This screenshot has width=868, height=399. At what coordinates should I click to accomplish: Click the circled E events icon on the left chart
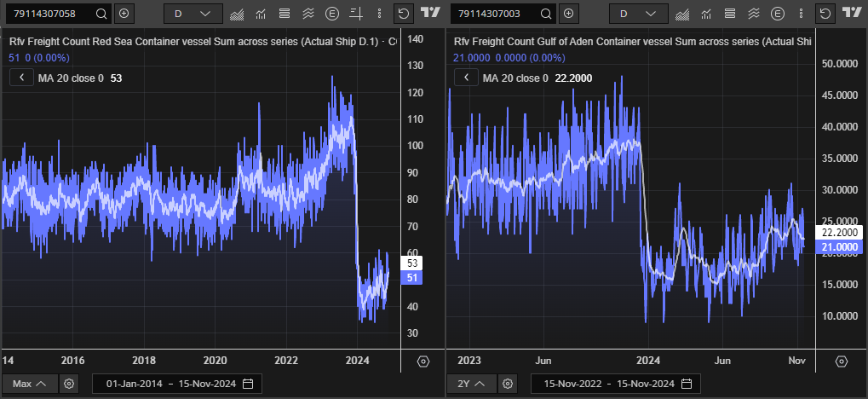coord(332,14)
